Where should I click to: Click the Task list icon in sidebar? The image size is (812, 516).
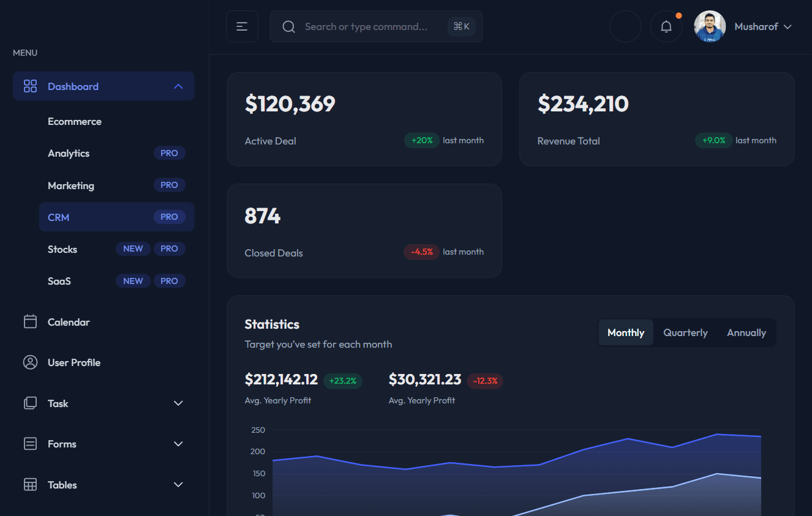30,403
